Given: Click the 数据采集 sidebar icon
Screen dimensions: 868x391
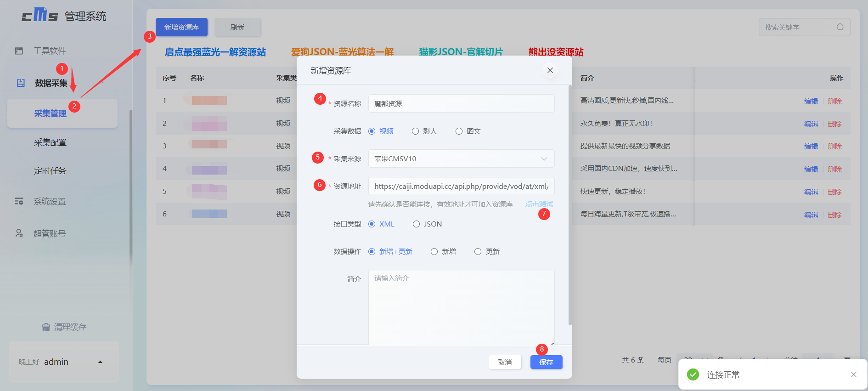Looking at the screenshot, I should pos(21,83).
